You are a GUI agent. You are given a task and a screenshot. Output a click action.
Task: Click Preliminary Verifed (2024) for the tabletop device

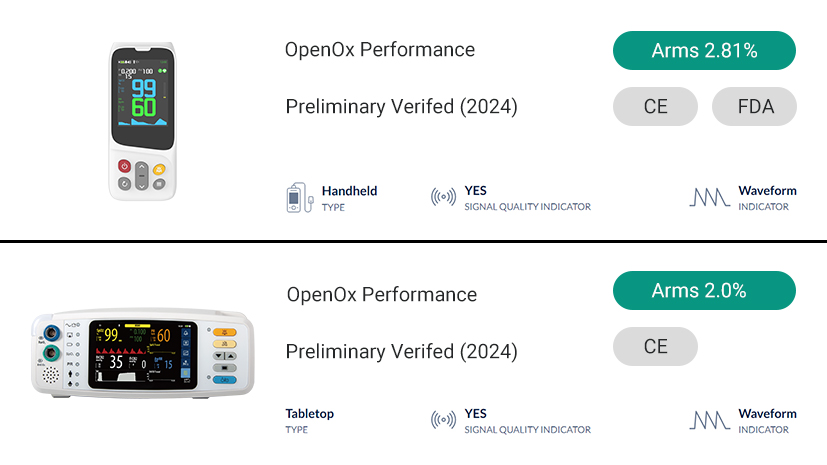(x=401, y=352)
